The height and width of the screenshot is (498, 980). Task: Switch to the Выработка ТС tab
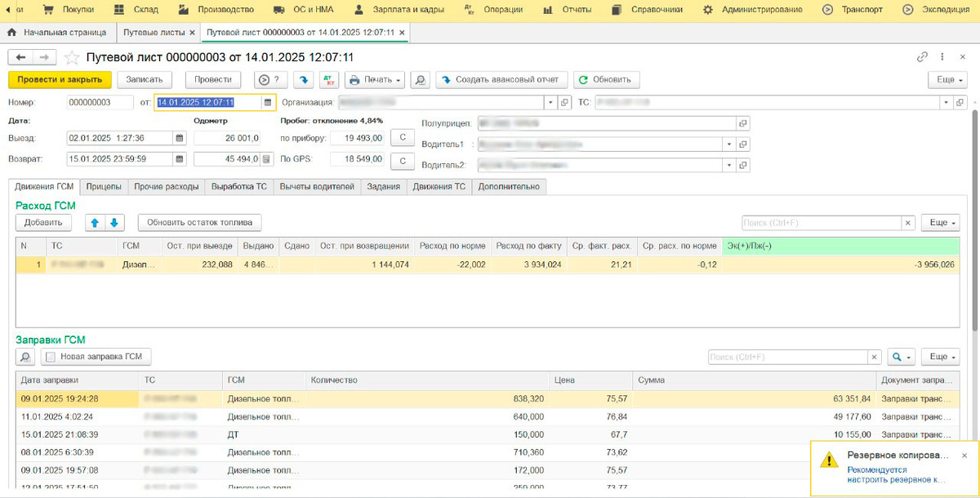pos(239,186)
